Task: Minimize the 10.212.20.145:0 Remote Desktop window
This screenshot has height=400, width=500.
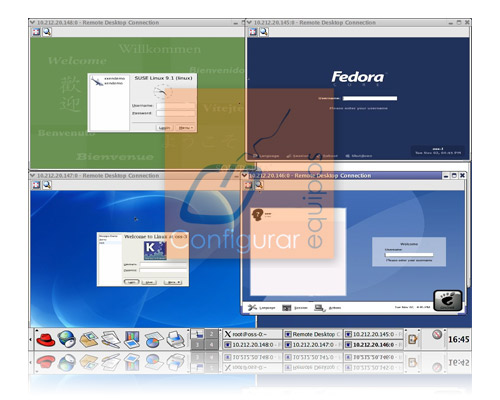Action: point(450,23)
